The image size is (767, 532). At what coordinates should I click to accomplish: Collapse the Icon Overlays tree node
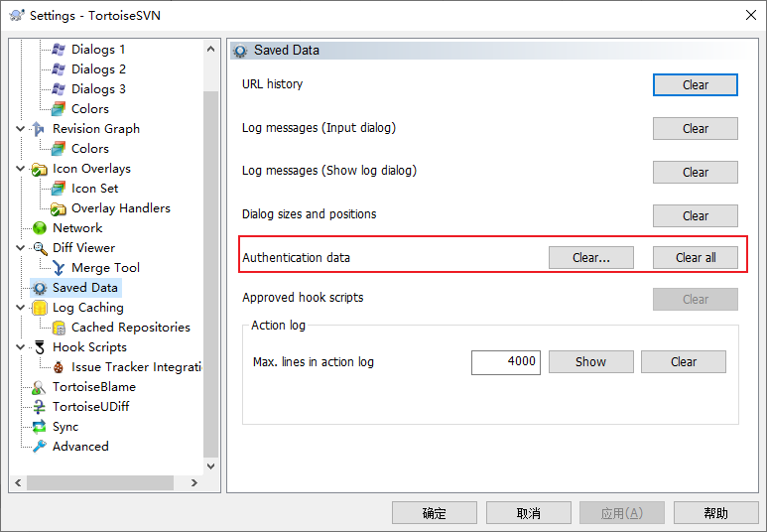(21, 169)
